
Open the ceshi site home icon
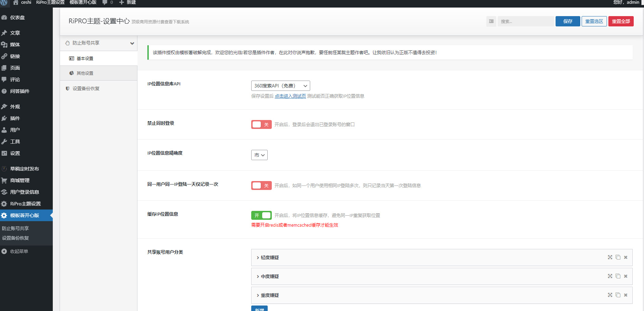16,2
